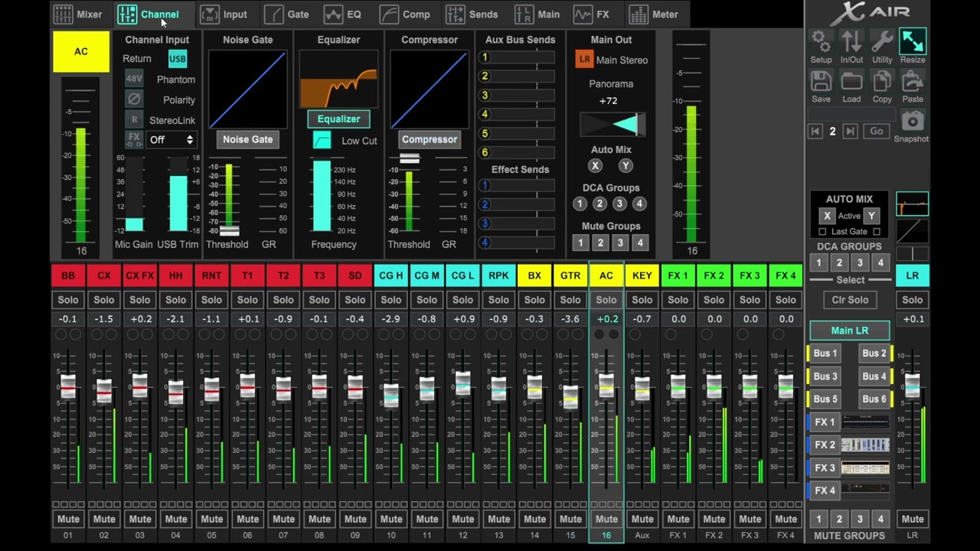Image resolution: width=980 pixels, height=551 pixels.
Task: Click the Copy channel settings icon
Action: point(882,80)
